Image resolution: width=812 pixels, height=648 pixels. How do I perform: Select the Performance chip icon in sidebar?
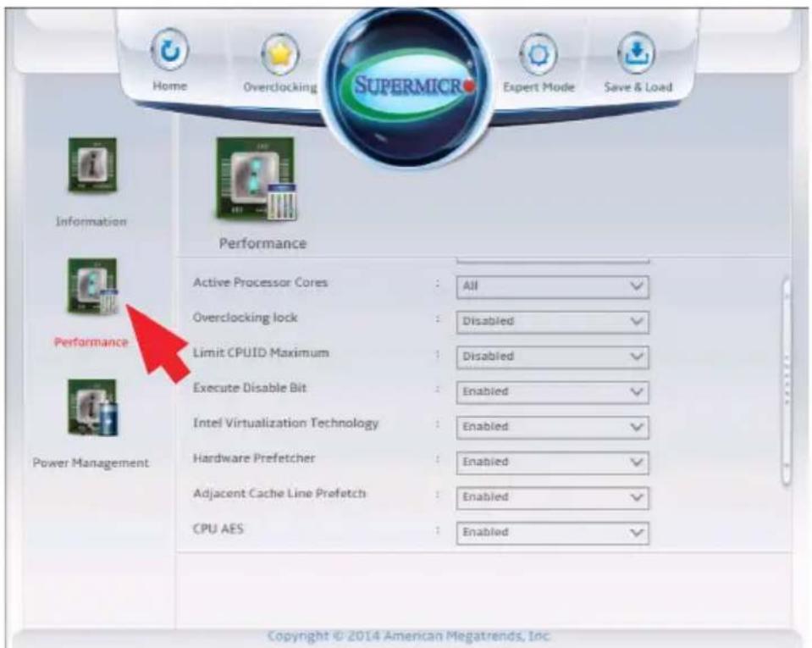pyautogui.click(x=92, y=286)
